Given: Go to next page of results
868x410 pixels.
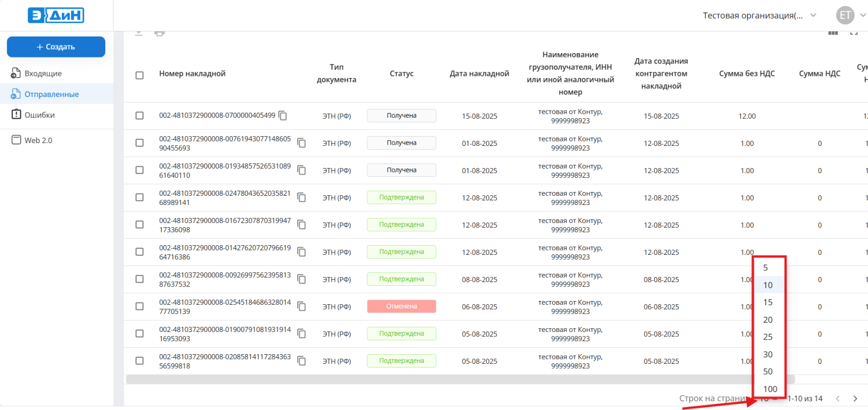Looking at the screenshot, I should click(x=855, y=399).
